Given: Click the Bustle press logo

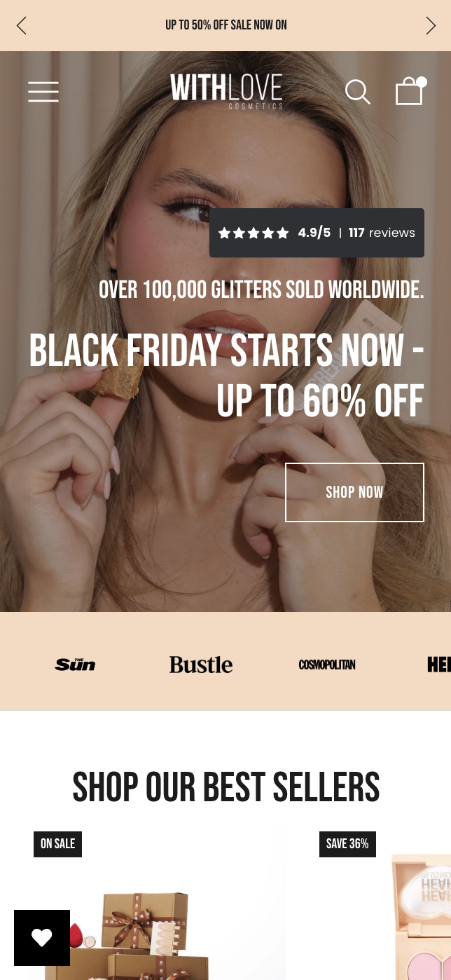Looking at the screenshot, I should pos(200,665).
